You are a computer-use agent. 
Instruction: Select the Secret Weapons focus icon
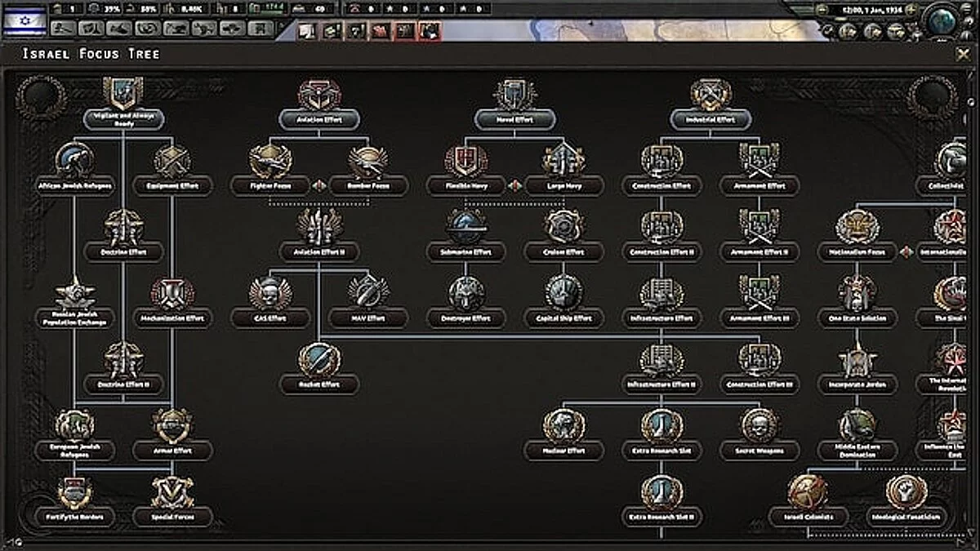(x=759, y=426)
